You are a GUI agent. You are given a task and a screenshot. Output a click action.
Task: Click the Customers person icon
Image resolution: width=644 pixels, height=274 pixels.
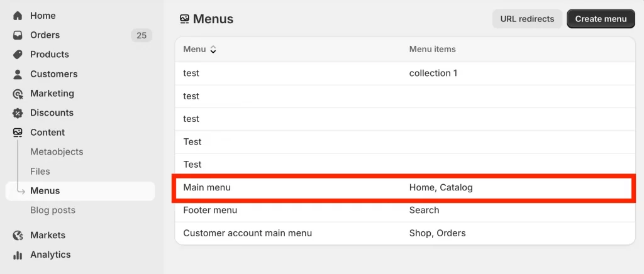pos(18,74)
